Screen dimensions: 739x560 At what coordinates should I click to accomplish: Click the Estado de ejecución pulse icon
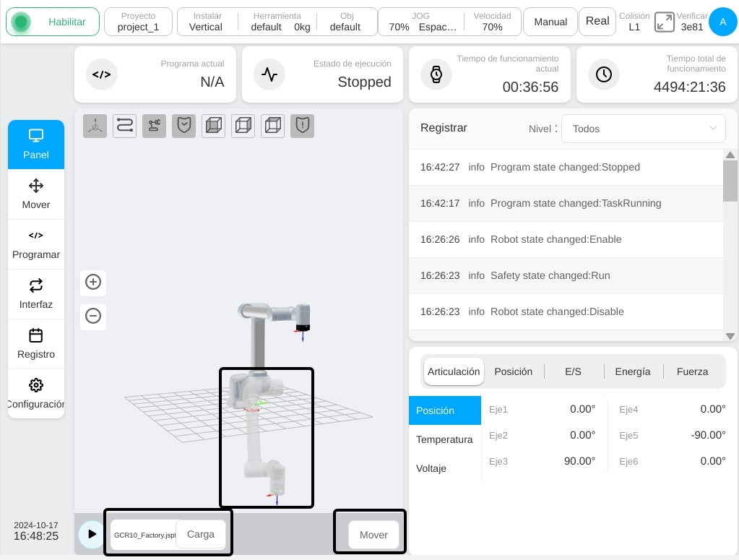(x=269, y=74)
